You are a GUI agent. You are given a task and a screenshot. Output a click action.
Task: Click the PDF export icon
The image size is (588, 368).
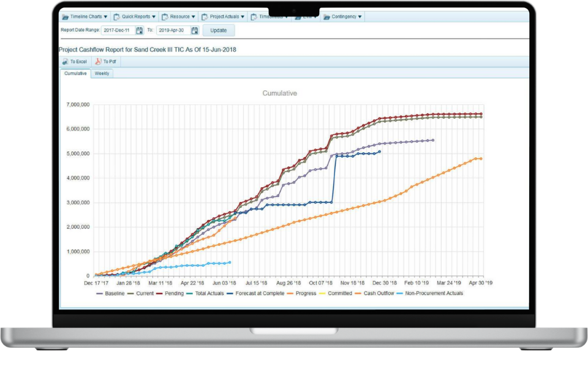98,62
